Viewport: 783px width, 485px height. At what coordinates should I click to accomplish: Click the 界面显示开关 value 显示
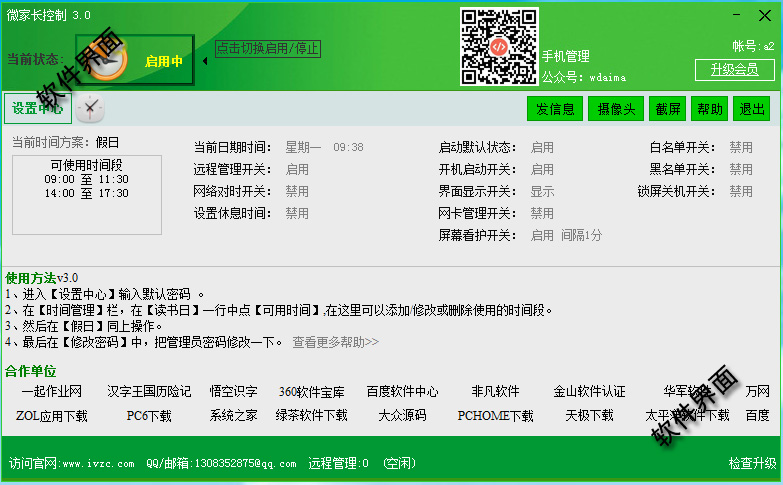tap(542, 191)
